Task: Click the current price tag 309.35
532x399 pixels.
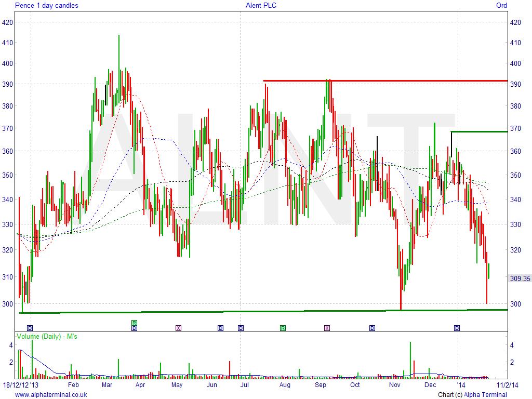Action: (x=520, y=278)
